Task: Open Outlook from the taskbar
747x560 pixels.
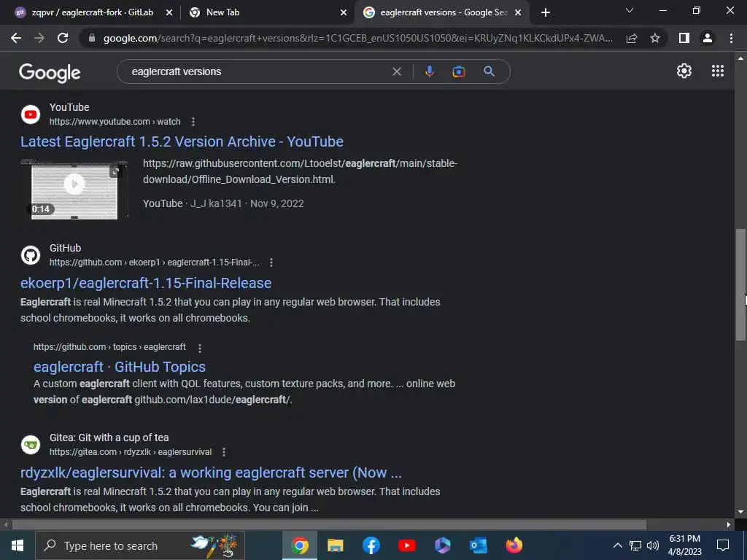Action: pyautogui.click(x=479, y=545)
